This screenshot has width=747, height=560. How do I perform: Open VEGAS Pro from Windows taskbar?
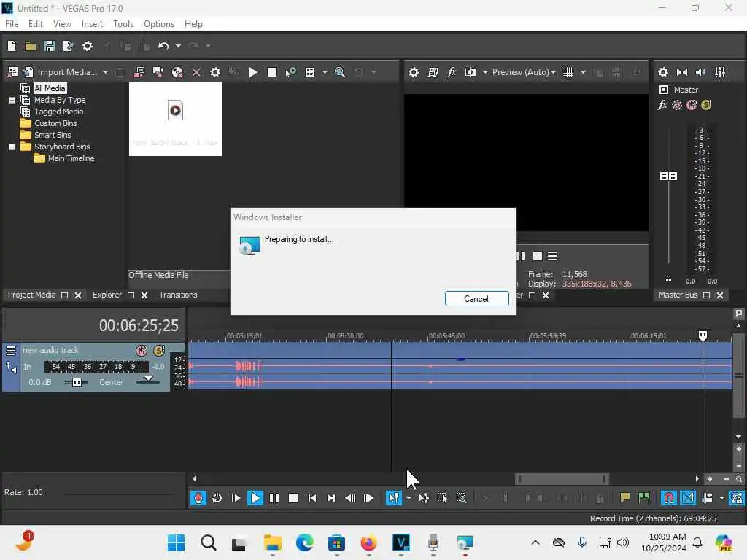(400, 542)
